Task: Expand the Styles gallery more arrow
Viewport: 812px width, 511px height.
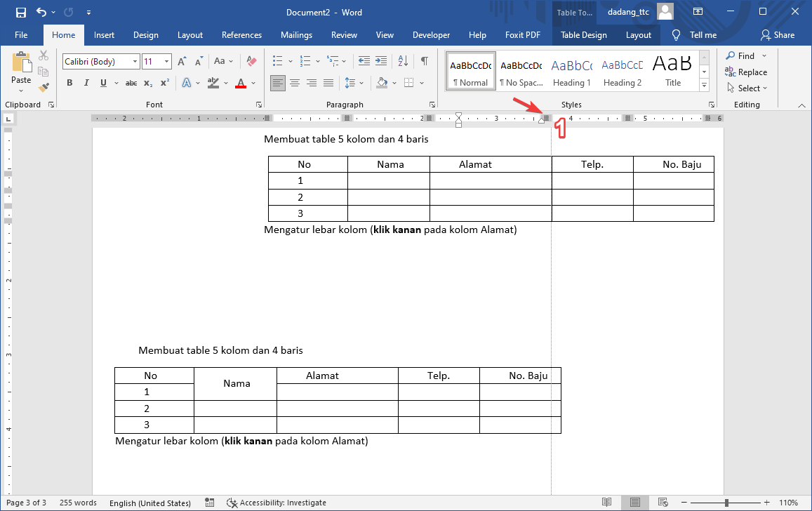Action: coord(704,86)
